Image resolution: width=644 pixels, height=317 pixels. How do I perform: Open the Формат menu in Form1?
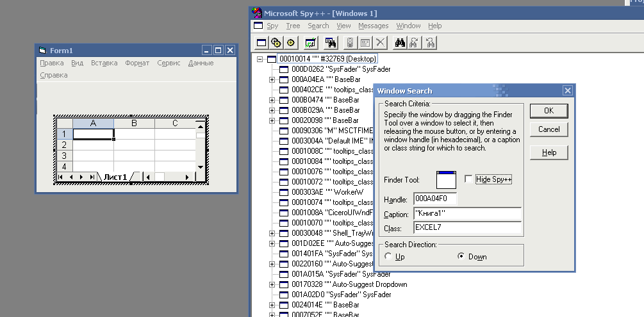[x=137, y=63]
